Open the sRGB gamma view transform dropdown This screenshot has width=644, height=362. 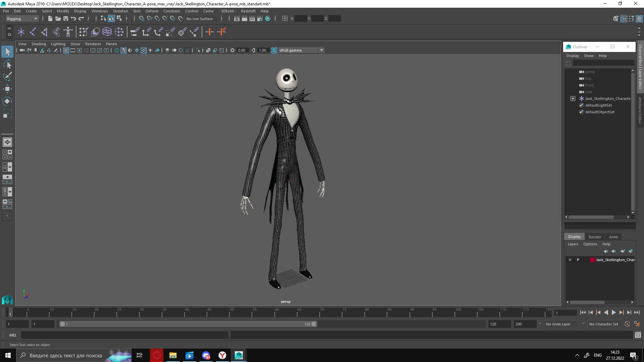click(x=301, y=50)
